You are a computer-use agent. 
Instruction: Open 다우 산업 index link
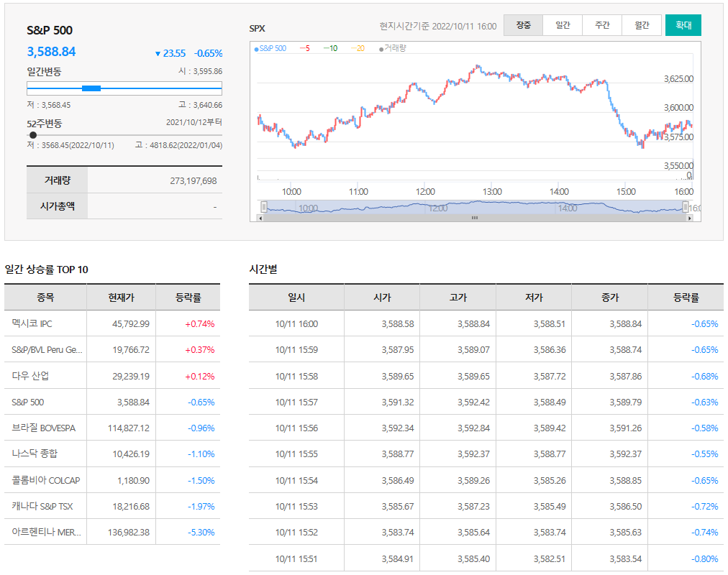click(30, 376)
